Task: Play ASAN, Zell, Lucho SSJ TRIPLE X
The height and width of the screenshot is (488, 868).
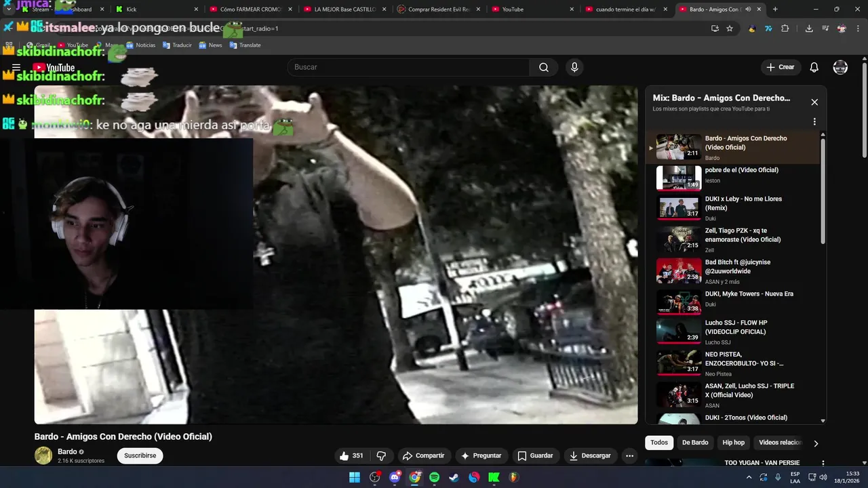Action: pos(732,395)
